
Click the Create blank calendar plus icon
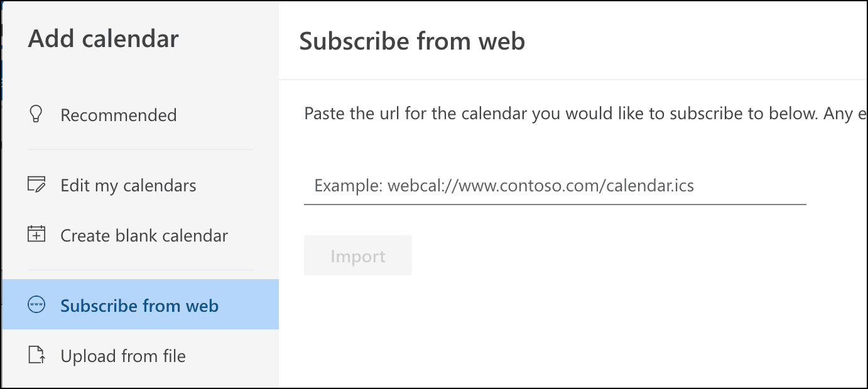[36, 235]
